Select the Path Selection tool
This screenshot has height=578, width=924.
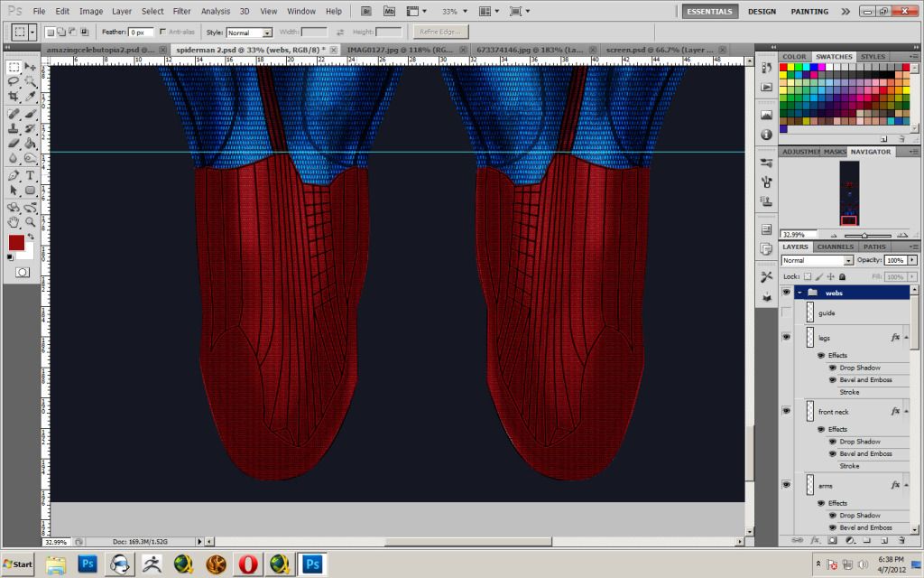point(14,191)
